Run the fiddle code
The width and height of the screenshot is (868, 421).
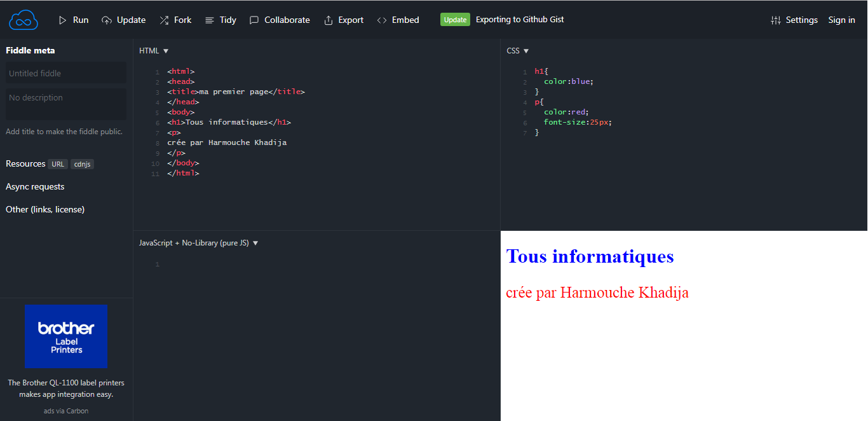pyautogui.click(x=73, y=20)
